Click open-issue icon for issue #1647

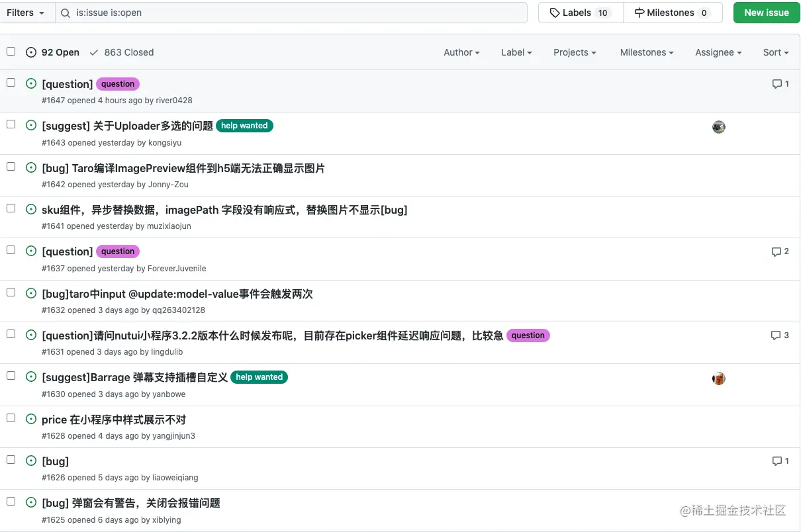pyautogui.click(x=31, y=83)
